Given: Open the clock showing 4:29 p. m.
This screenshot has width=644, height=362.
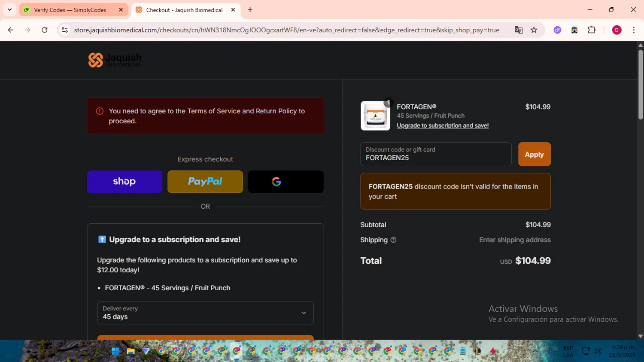Looking at the screenshot, I should 622,351.
